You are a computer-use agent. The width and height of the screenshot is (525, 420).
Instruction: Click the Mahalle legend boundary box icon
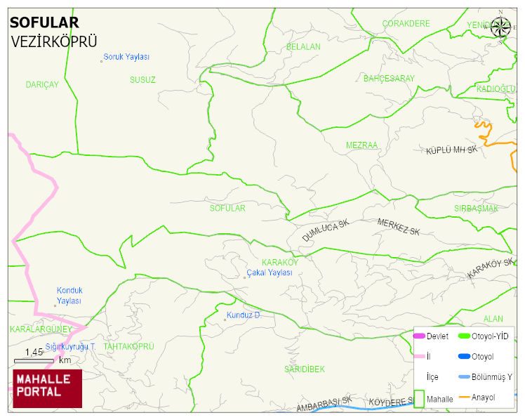pyautogui.click(x=419, y=398)
